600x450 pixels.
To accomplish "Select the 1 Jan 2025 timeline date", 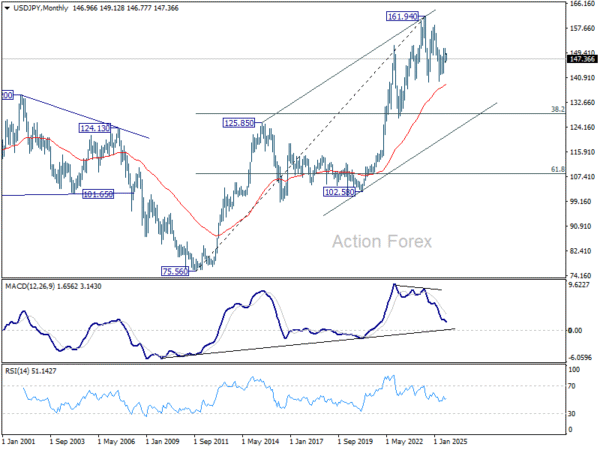I will tap(450, 442).
